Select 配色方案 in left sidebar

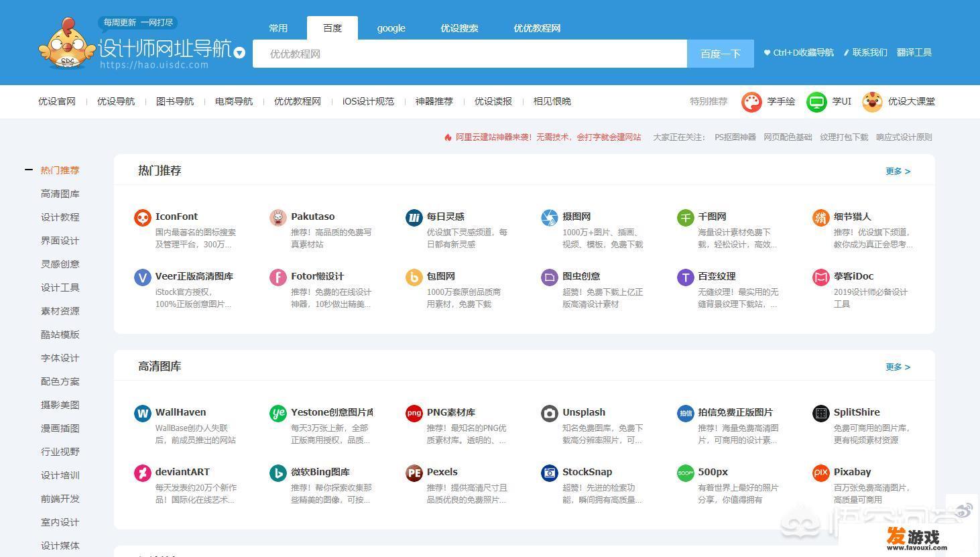click(x=60, y=381)
